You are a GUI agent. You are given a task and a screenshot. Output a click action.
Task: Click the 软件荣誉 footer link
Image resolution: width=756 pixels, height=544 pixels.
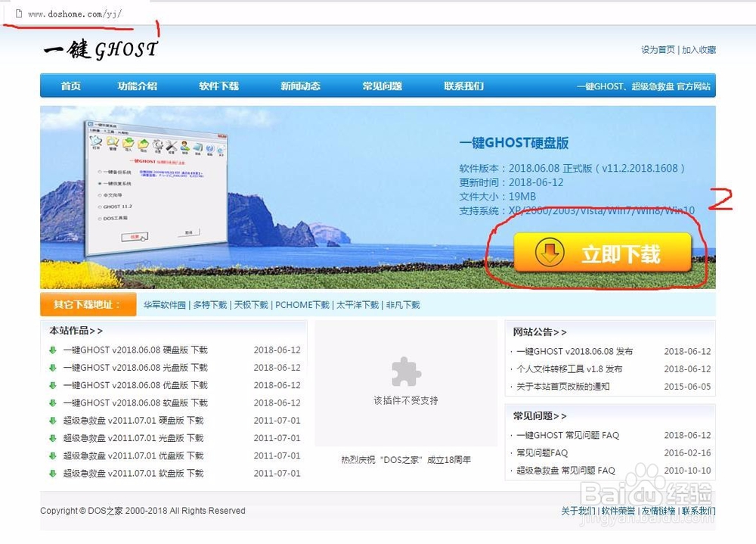tap(618, 511)
